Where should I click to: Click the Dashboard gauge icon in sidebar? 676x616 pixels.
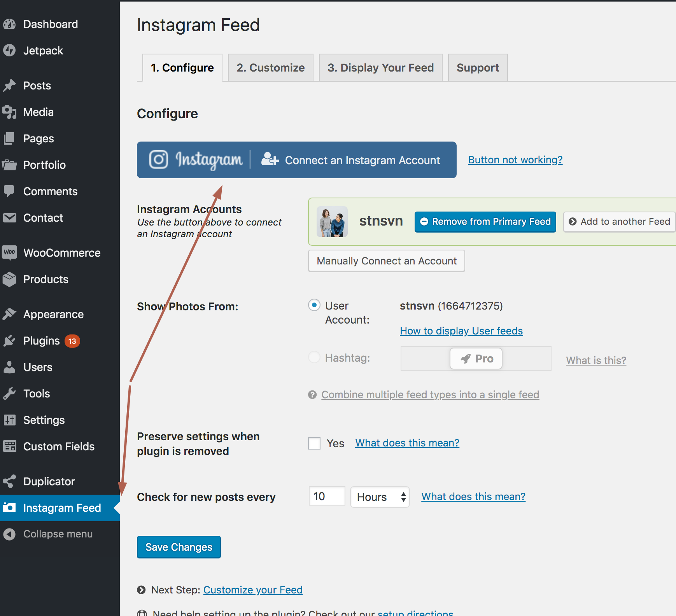click(x=9, y=24)
